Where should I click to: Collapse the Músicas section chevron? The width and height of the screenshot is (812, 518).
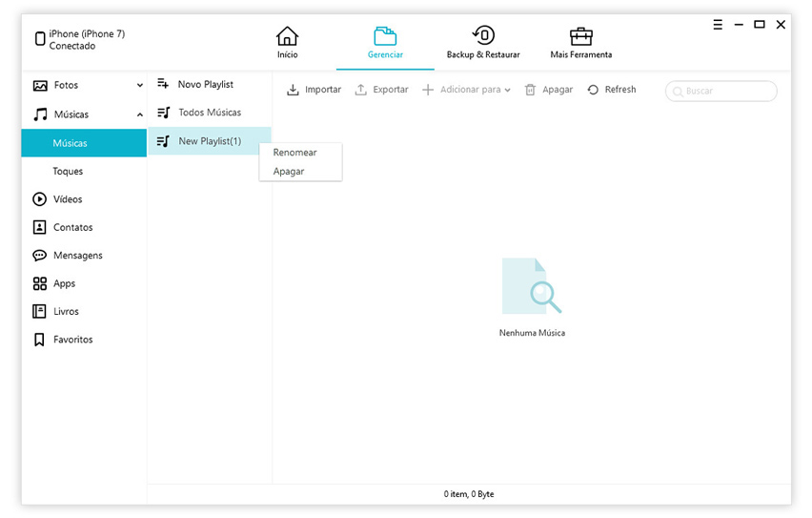(x=140, y=114)
